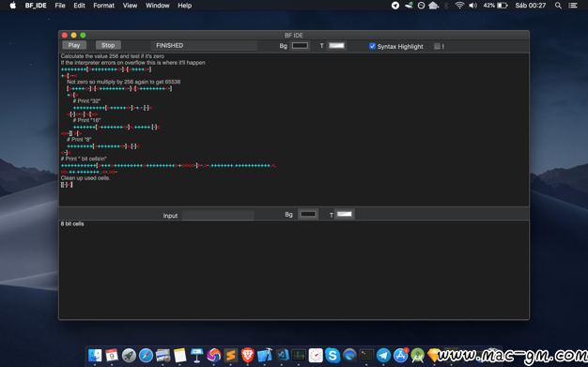Screen dimensions: 588x367
Task: Open Skype from the dock
Action: coord(333,355)
